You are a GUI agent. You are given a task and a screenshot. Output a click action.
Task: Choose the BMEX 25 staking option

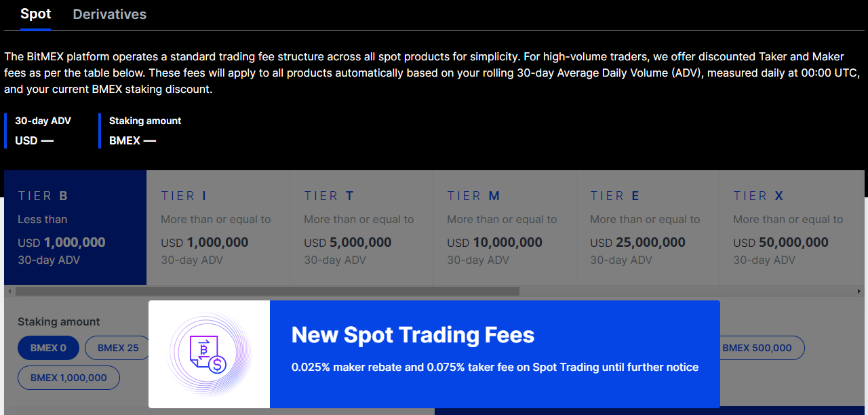click(118, 348)
